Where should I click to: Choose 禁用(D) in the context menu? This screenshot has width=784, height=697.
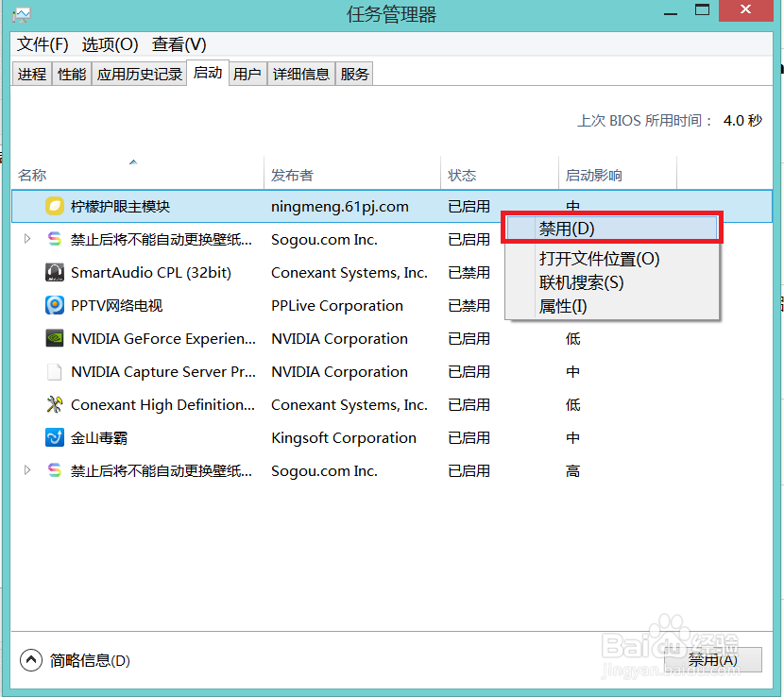pyautogui.click(x=612, y=229)
